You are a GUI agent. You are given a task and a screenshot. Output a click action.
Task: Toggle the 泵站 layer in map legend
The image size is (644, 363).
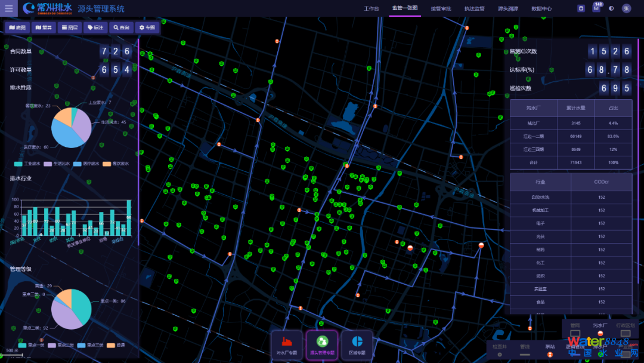tap(550, 350)
